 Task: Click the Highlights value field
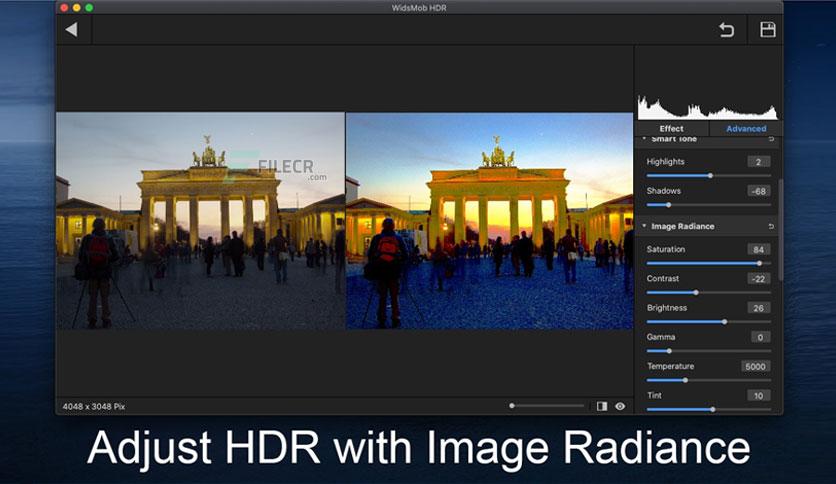point(758,162)
